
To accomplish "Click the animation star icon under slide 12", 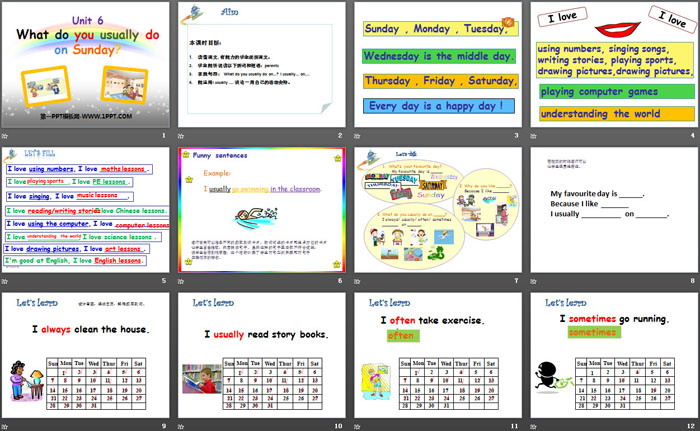I will pyautogui.click(x=533, y=427).
